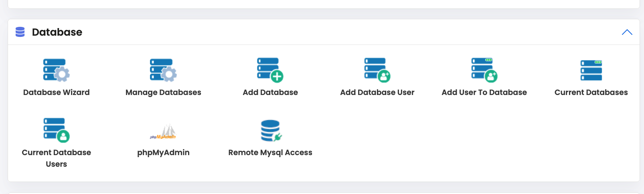Viewport: 644px width, 194px height.
Task: Collapse the Database section with the chevron
Action: pyautogui.click(x=627, y=32)
